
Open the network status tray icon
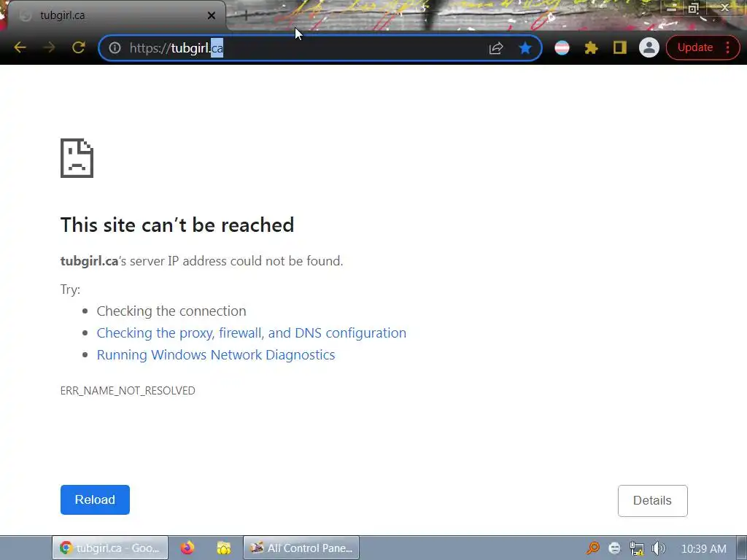(x=636, y=548)
